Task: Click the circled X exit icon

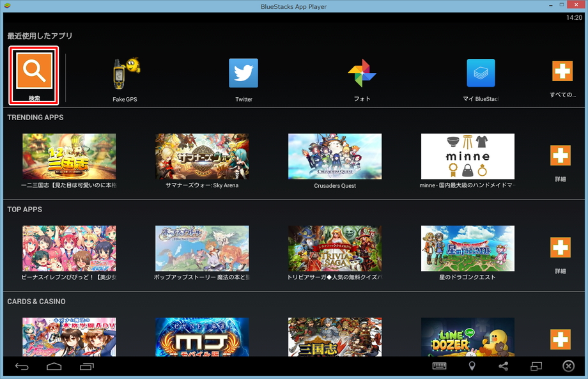Action: (568, 366)
